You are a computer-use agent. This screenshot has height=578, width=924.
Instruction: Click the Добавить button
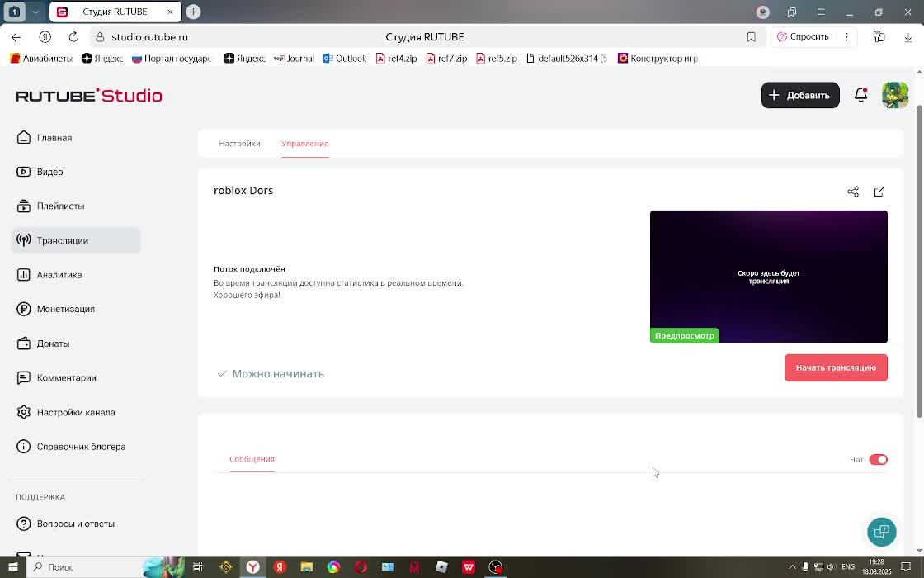800,95
